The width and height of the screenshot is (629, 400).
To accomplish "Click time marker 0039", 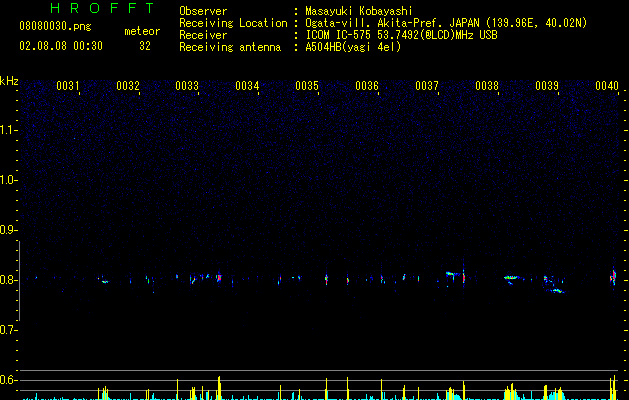I will tap(547, 86).
